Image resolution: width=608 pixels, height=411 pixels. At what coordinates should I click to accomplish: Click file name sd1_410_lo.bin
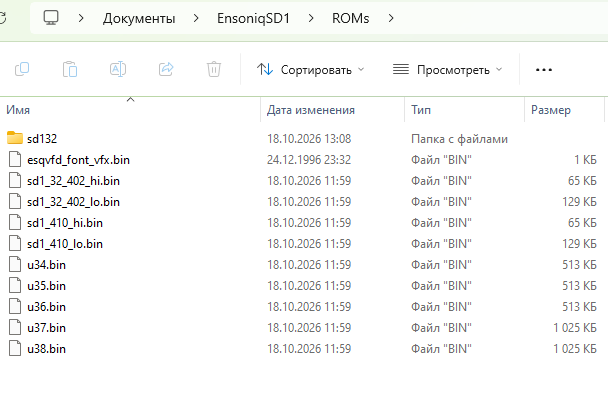click(x=65, y=243)
